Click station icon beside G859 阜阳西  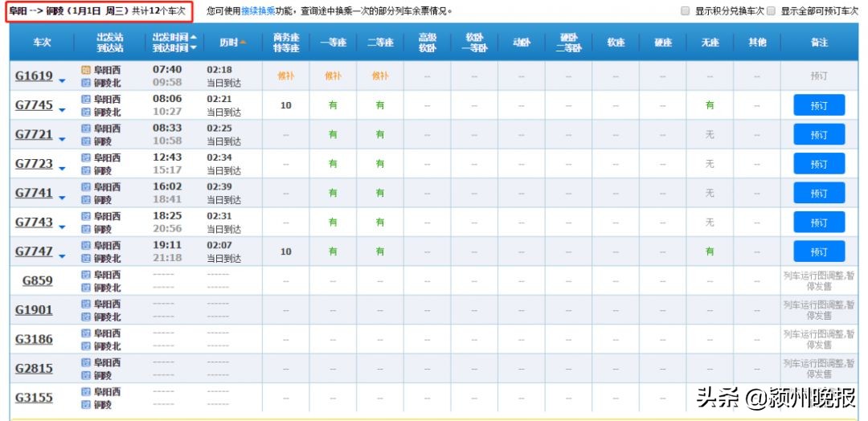[x=86, y=275]
